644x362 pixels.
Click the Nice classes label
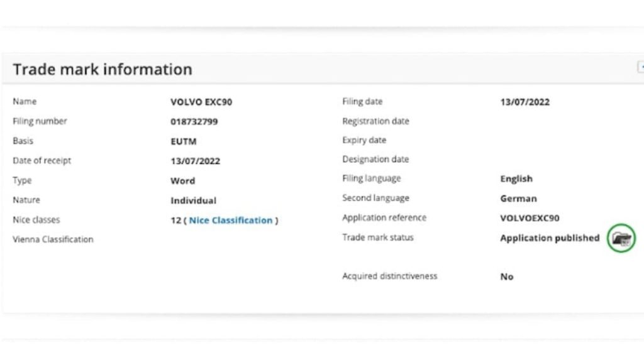[x=36, y=220]
